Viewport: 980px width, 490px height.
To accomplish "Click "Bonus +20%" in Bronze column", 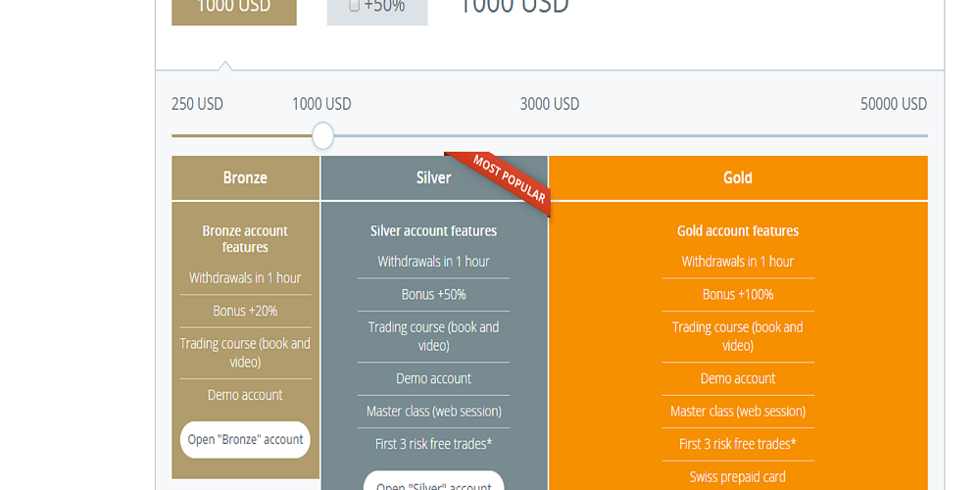I will 245,311.
